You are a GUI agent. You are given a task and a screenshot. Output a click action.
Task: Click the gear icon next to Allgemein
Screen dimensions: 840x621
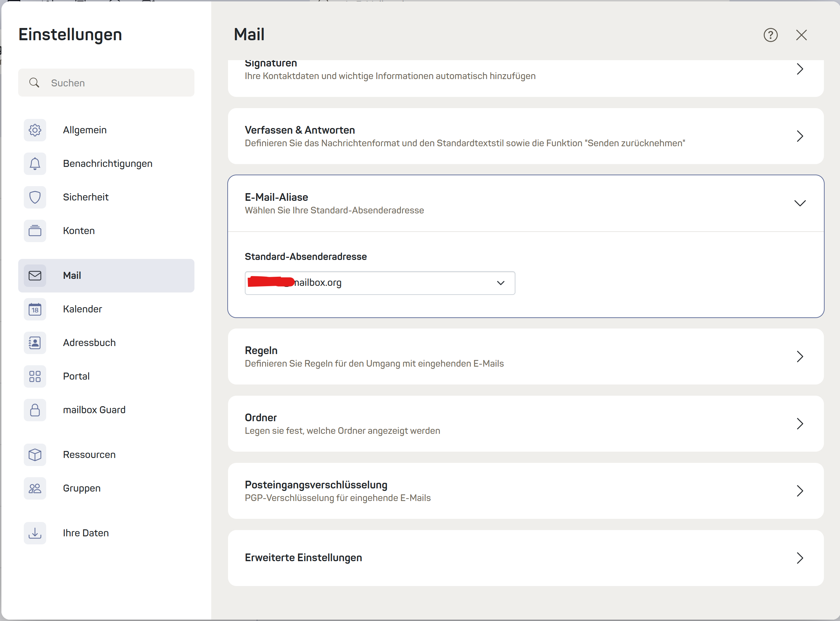click(35, 130)
